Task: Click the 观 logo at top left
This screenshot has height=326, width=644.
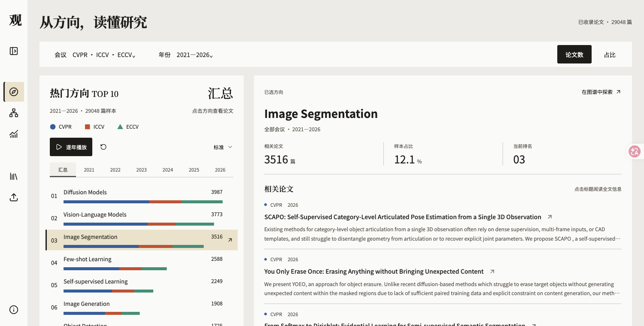Action: coord(15,20)
